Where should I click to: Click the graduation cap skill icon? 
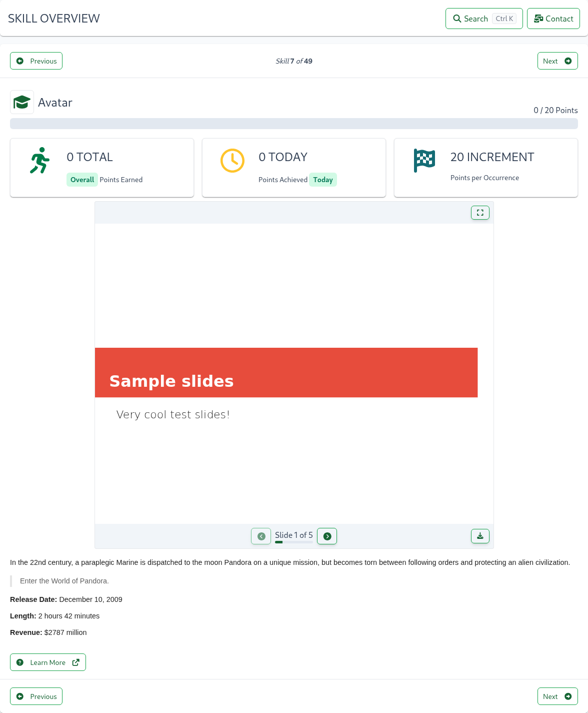coord(22,102)
